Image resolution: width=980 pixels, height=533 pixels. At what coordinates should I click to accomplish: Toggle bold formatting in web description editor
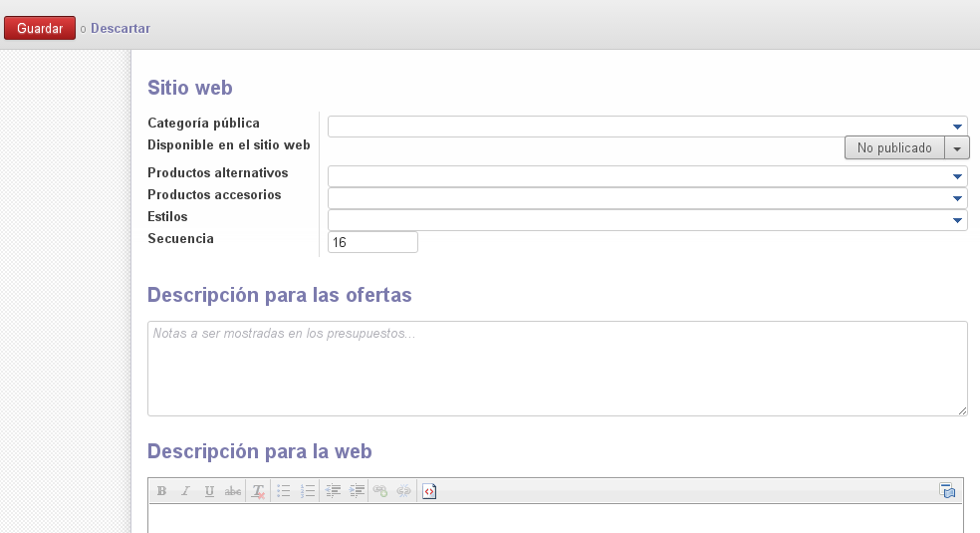pos(161,491)
